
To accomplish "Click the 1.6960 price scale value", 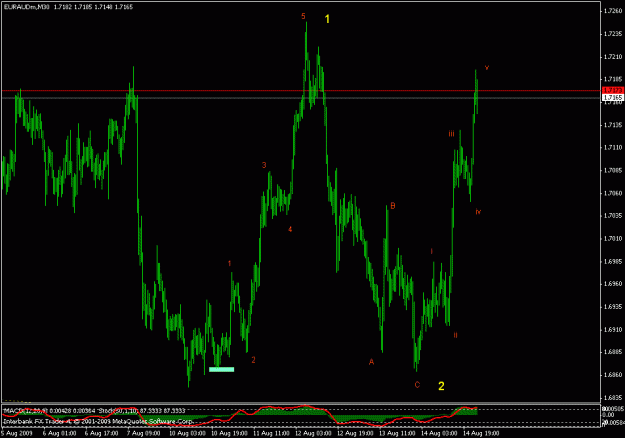I will click(613, 284).
